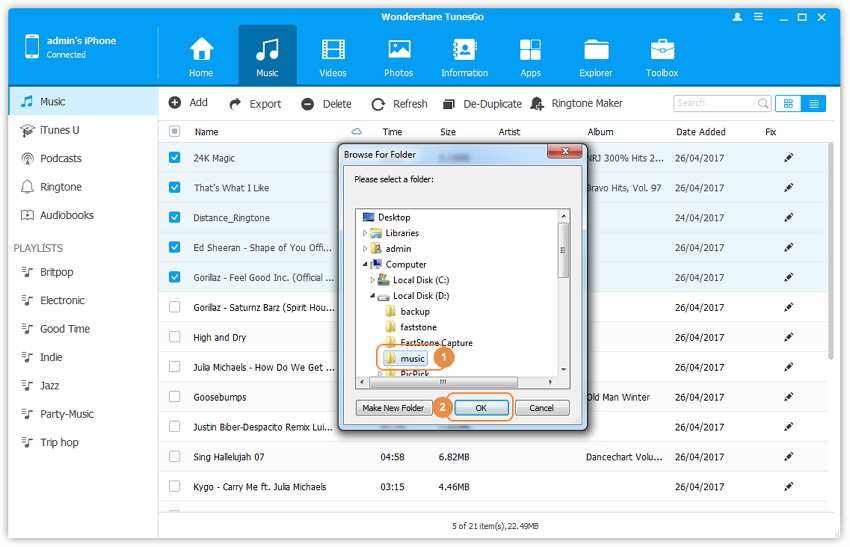Open the Explorer section icon

[x=596, y=50]
